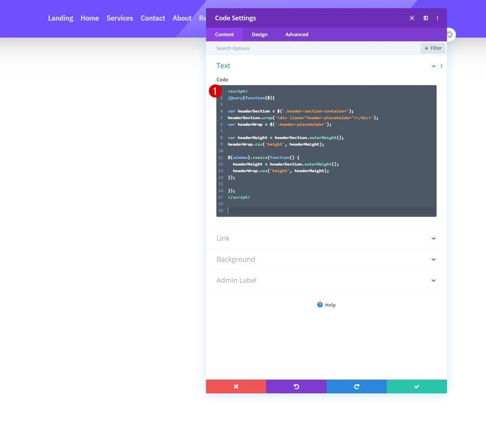Click the crosshair focus icon in Code Settings header
The width and height of the screenshot is (486, 448).
(x=411, y=18)
